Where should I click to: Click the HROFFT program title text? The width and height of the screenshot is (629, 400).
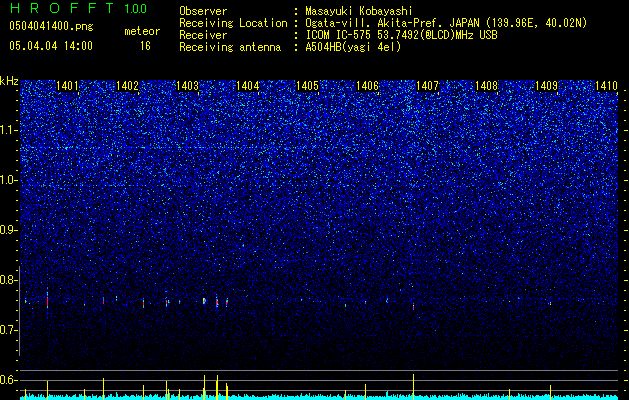coord(62,8)
